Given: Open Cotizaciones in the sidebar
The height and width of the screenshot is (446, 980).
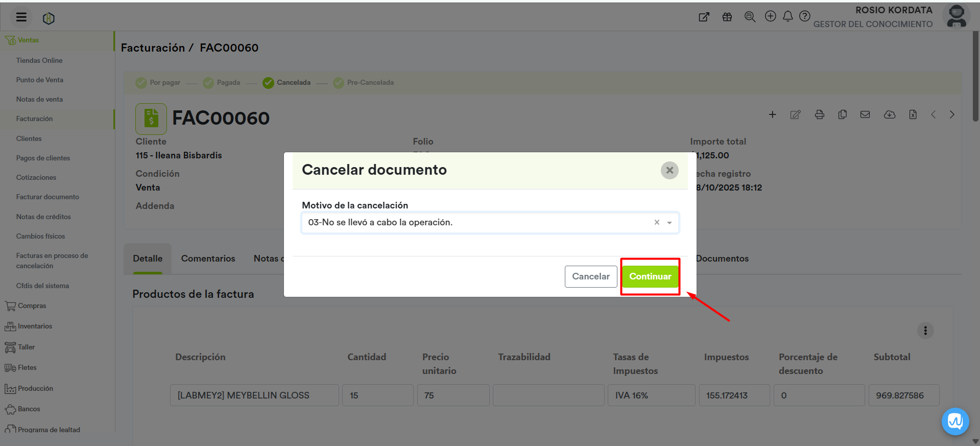Looking at the screenshot, I should (x=36, y=178).
